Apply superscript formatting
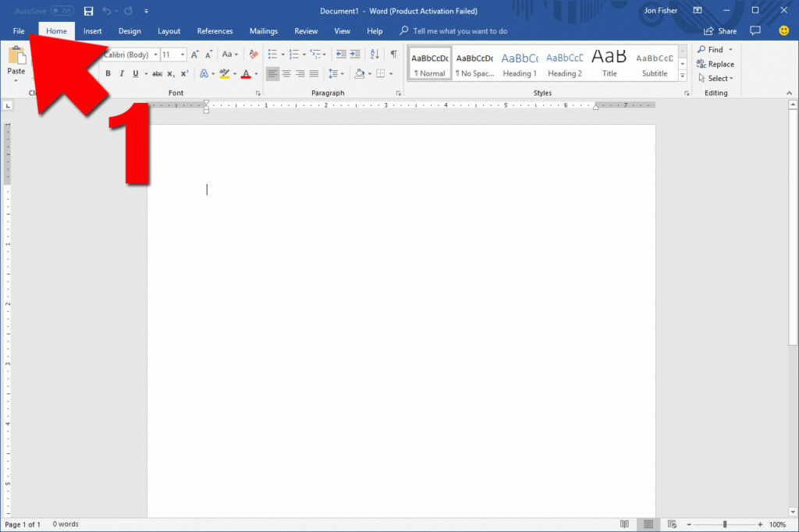This screenshot has height=532, width=799. (x=183, y=73)
